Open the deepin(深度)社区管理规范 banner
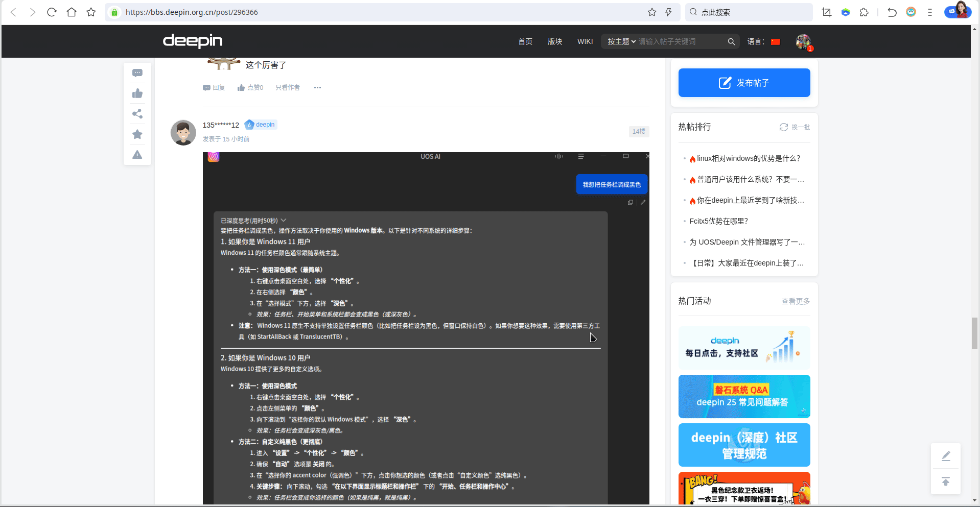The height and width of the screenshot is (507, 980). pos(744,445)
